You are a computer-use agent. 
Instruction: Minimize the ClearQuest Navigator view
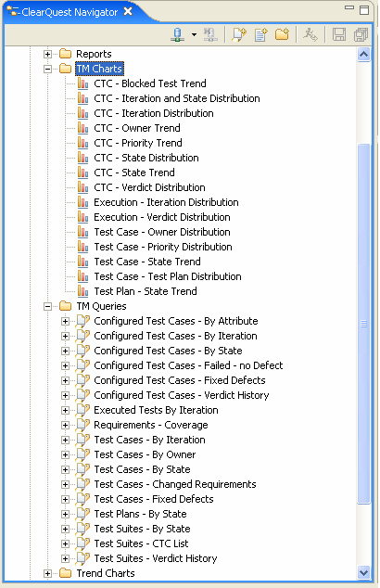coord(349,7)
